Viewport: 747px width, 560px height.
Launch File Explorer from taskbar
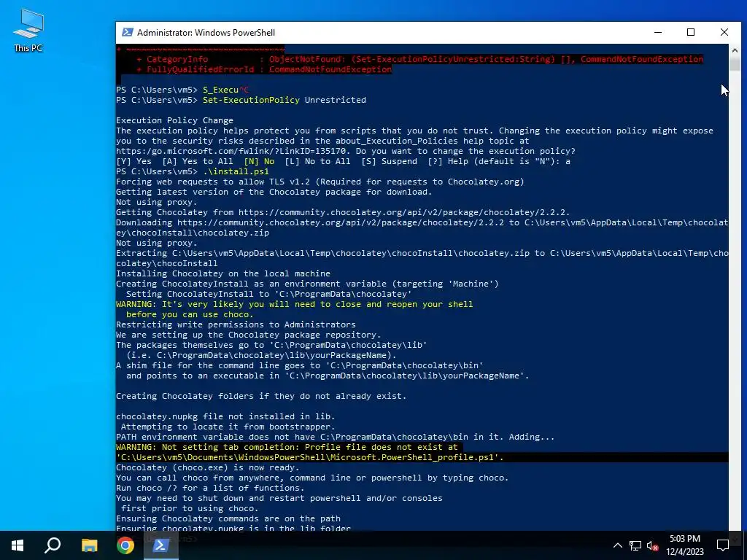click(x=89, y=545)
